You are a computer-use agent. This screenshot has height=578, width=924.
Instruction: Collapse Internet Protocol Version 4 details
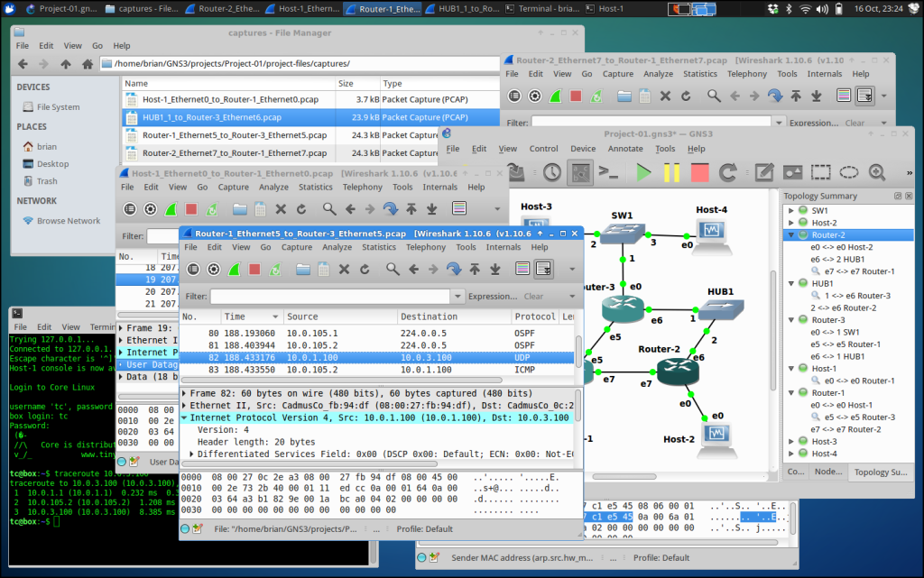pos(184,417)
